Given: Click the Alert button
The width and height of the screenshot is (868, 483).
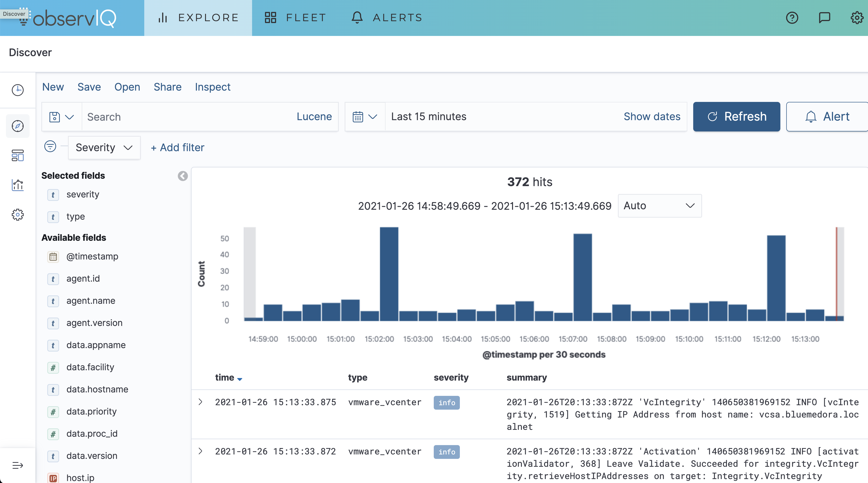Looking at the screenshot, I should [827, 117].
